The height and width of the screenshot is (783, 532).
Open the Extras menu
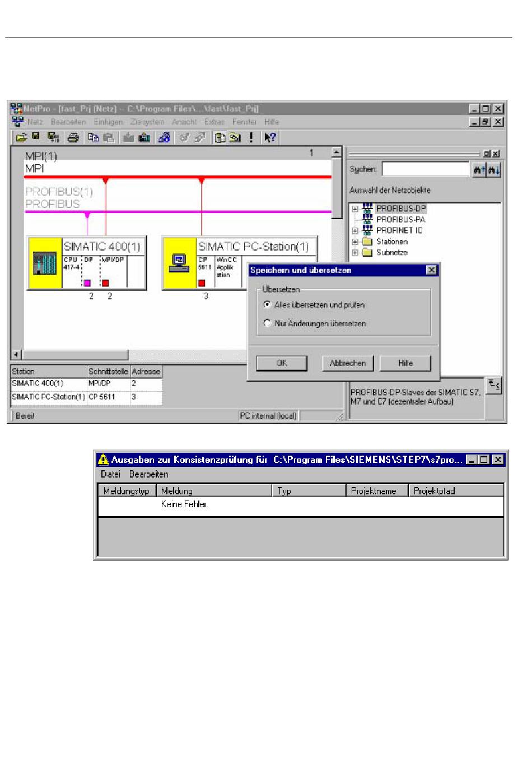[214, 122]
